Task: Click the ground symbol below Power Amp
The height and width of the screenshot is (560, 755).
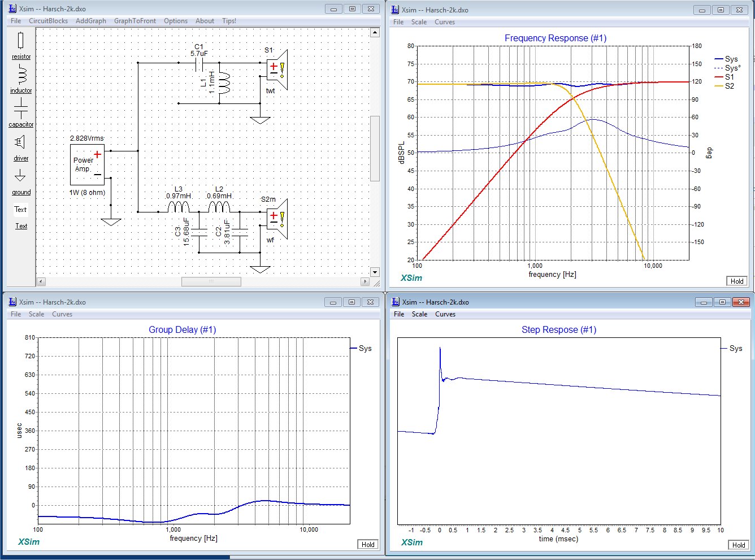Action: pos(111,222)
